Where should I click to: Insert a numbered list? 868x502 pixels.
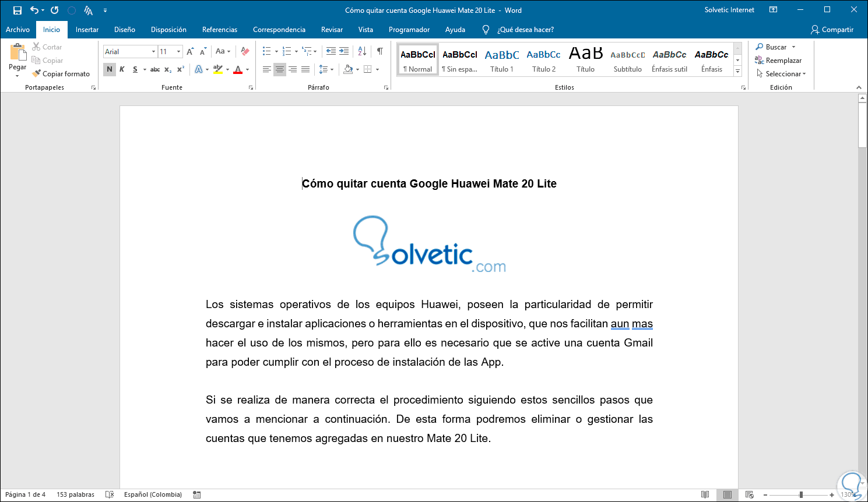286,51
